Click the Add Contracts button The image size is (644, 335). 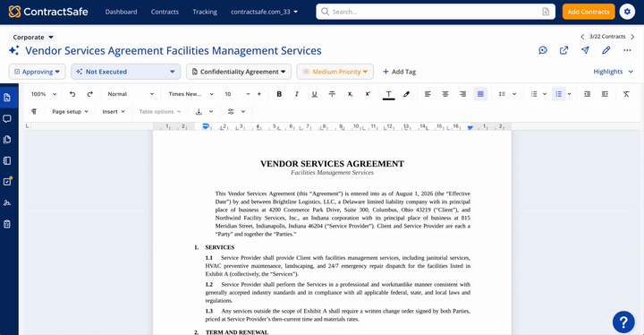click(x=589, y=12)
